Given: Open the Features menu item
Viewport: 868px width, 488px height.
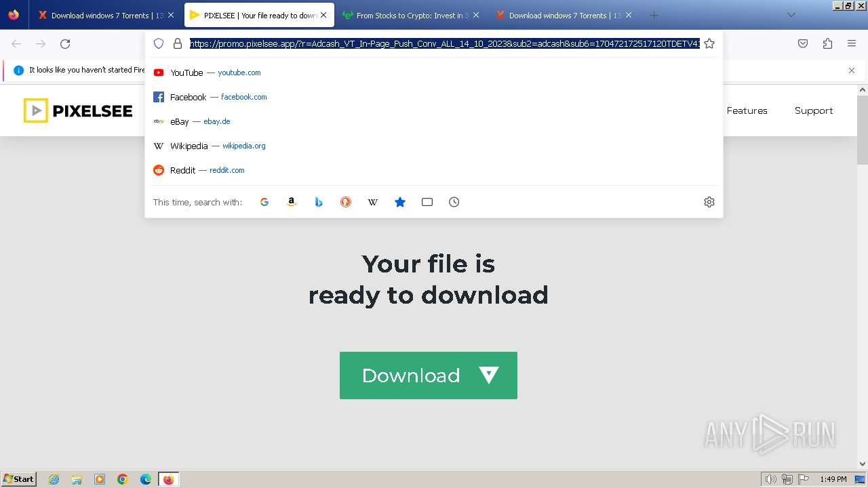Looking at the screenshot, I should coord(747,110).
